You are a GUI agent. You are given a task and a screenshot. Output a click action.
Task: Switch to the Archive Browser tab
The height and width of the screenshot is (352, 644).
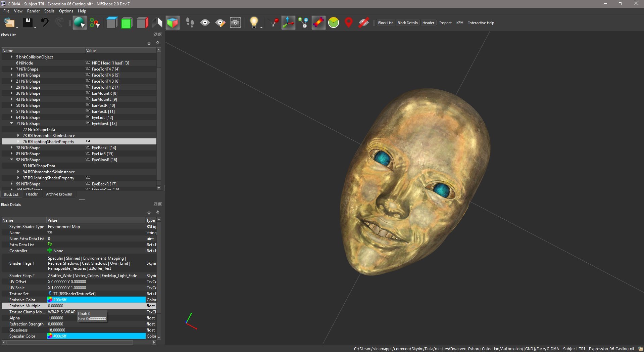(59, 194)
